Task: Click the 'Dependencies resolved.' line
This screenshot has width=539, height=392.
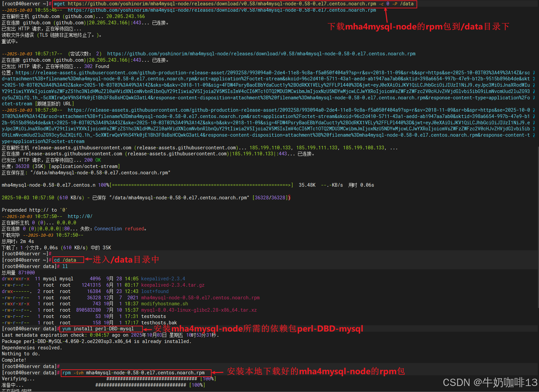Action: click(32, 348)
